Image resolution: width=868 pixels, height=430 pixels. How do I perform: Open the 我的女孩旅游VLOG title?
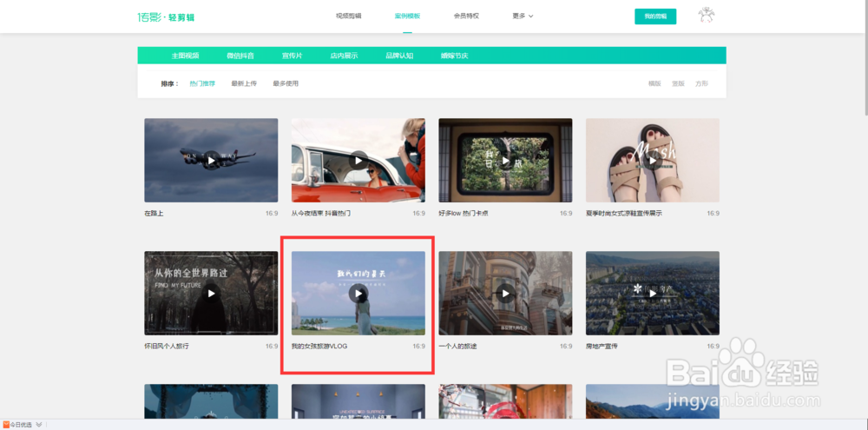point(319,347)
